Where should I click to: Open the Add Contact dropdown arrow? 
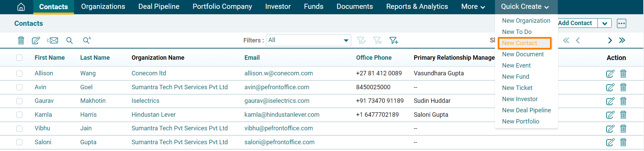click(605, 23)
